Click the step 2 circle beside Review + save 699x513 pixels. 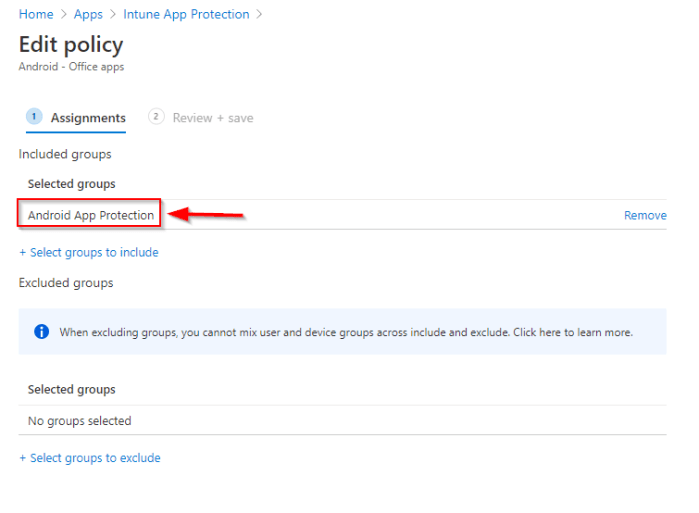pos(156,117)
